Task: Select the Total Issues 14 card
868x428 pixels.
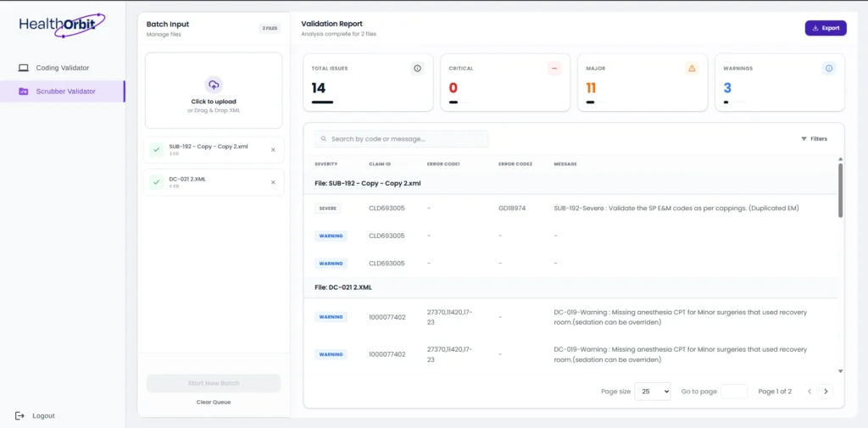Action: pyautogui.click(x=368, y=82)
